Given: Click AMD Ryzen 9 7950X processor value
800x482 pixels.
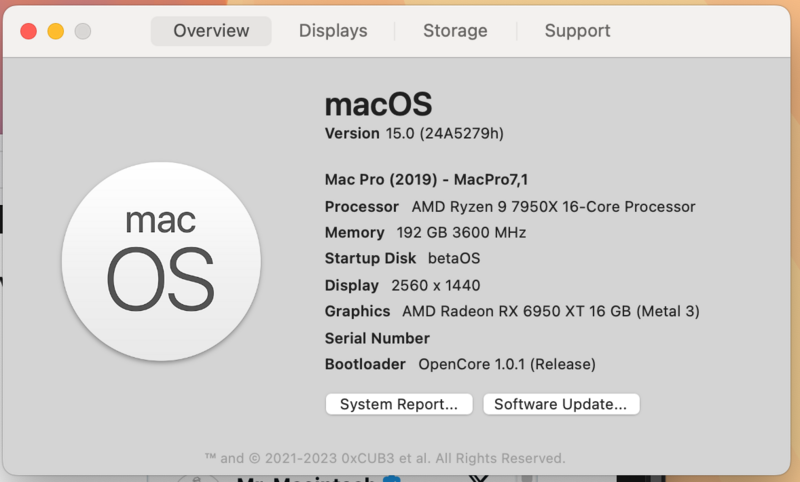Looking at the screenshot, I should [x=554, y=207].
